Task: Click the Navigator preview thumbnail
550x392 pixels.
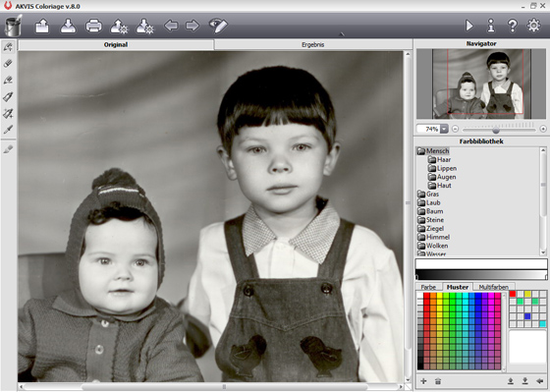Action: pyautogui.click(x=481, y=84)
